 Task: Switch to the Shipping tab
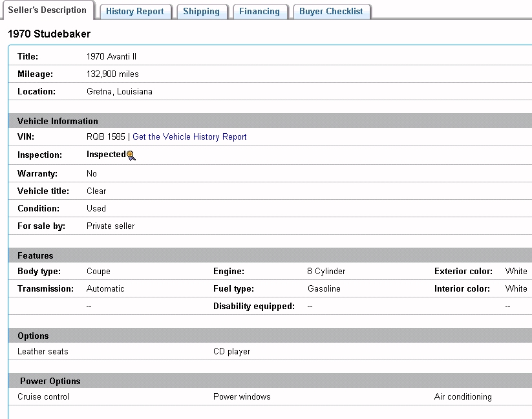201,11
